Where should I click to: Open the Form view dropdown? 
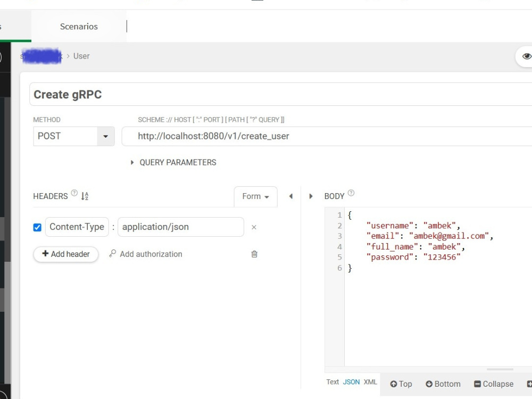pos(255,196)
